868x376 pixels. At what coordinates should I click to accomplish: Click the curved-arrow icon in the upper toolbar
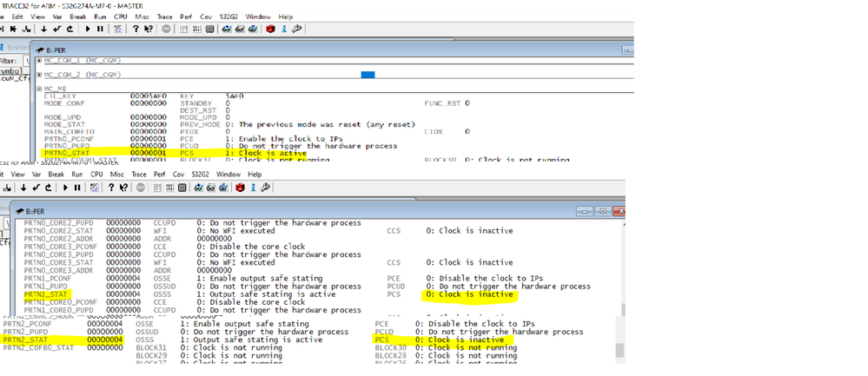coord(70,29)
